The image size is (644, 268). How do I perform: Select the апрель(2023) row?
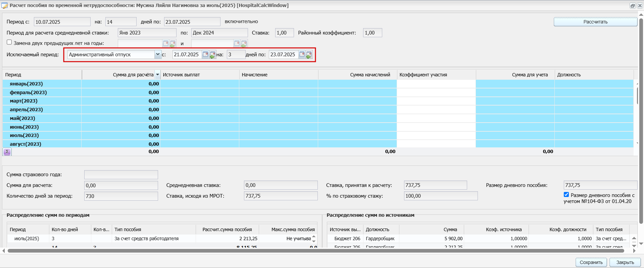point(318,110)
